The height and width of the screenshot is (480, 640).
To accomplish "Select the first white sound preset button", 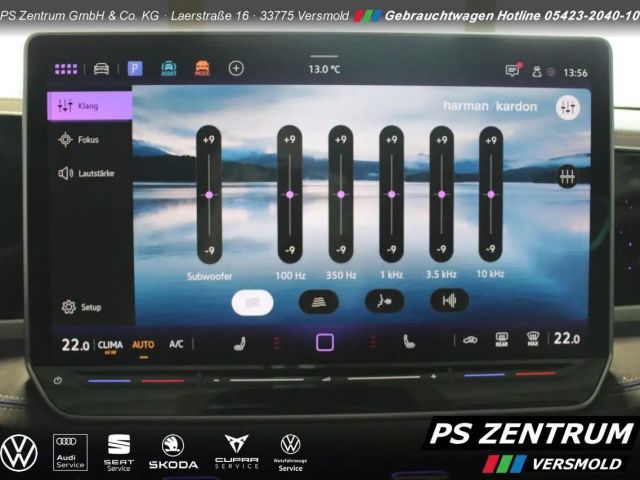I will tap(253, 300).
